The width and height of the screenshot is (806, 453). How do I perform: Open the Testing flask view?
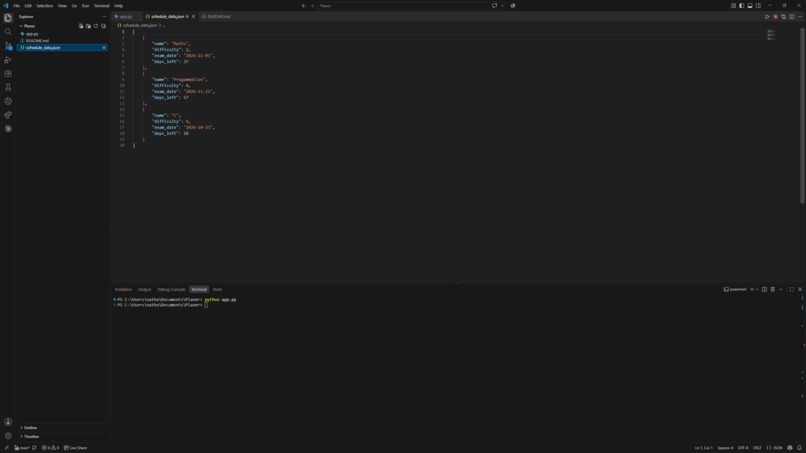(8, 87)
